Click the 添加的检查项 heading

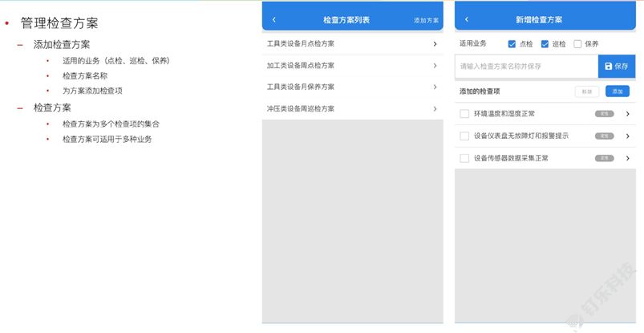[x=480, y=91]
